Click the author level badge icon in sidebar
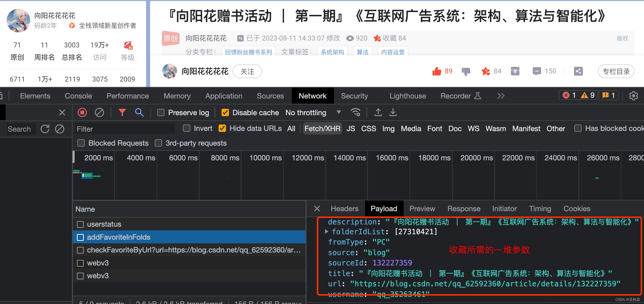The width and height of the screenshot is (644, 304). click(x=128, y=45)
